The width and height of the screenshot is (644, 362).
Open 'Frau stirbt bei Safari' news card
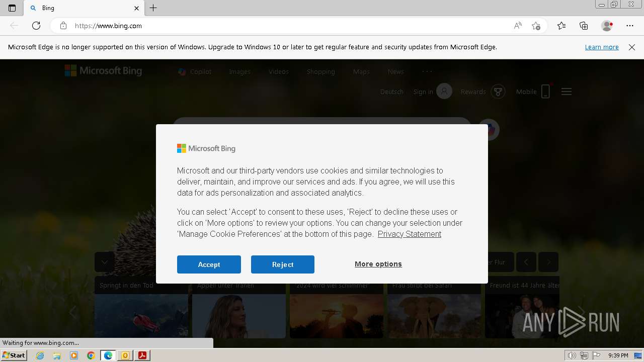pos(434,307)
